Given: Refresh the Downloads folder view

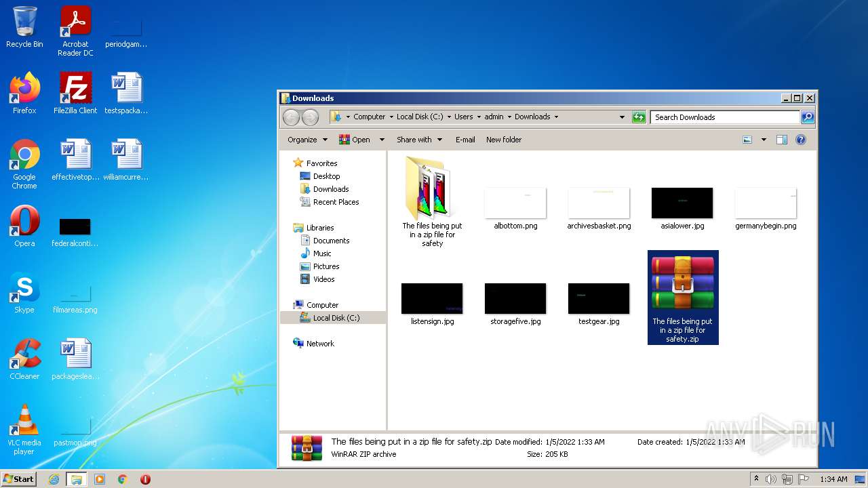Looking at the screenshot, I should [639, 117].
